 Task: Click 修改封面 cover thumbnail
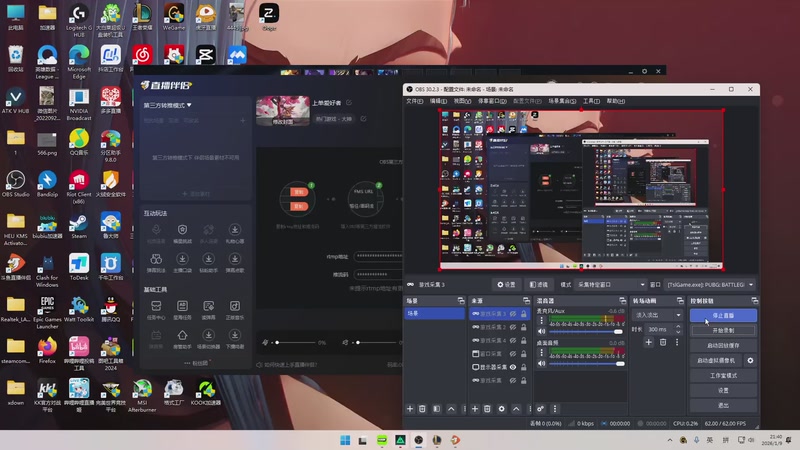click(283, 111)
